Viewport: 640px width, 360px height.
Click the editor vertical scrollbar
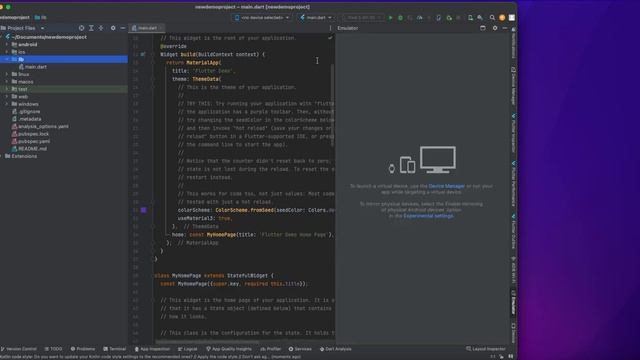pos(332,105)
